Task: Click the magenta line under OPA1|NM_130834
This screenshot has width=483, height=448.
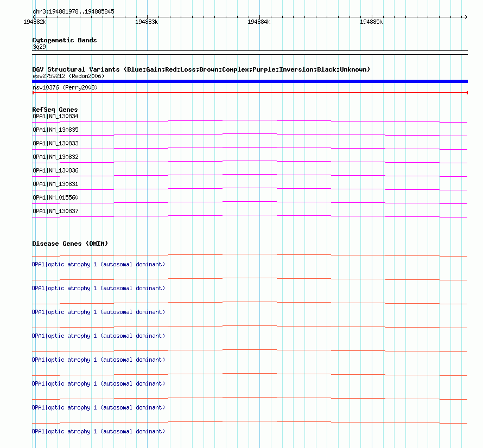Action: [x=250, y=120]
